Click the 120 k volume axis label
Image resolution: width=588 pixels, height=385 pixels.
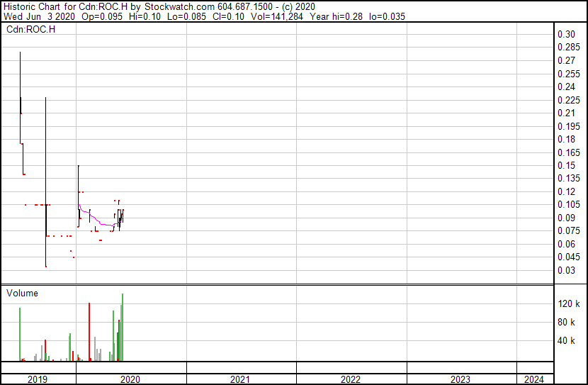tap(569, 303)
